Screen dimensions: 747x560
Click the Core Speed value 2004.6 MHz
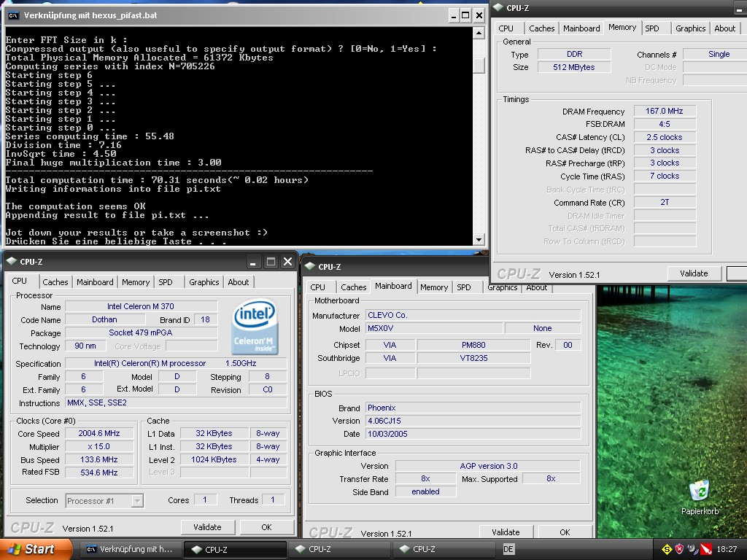99,433
